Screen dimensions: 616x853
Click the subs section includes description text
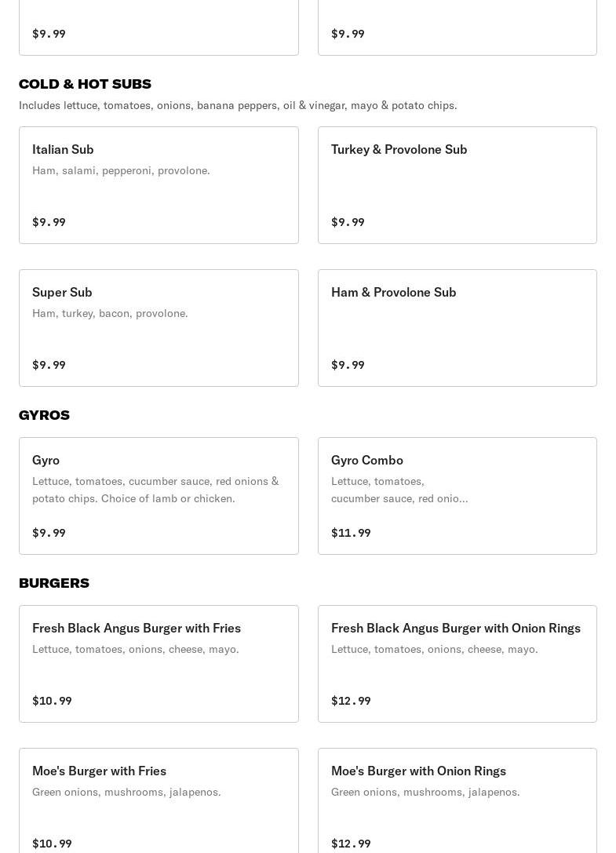[238, 105]
